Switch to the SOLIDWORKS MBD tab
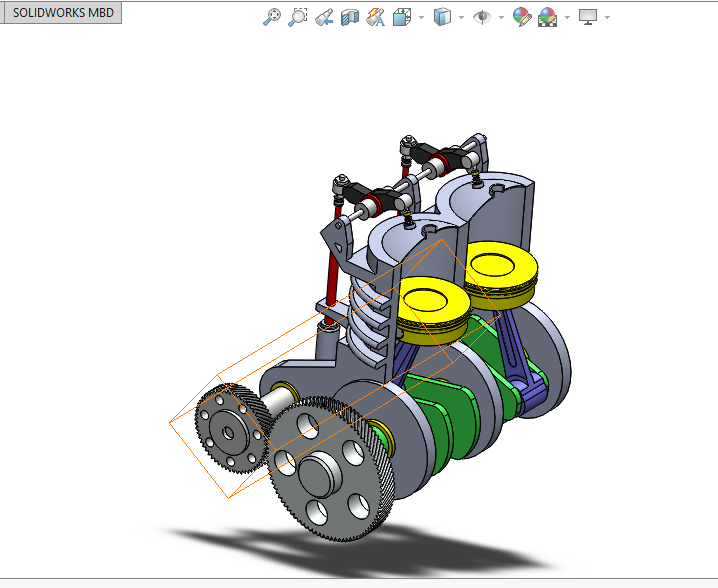The width and height of the screenshot is (718, 588). (x=62, y=15)
